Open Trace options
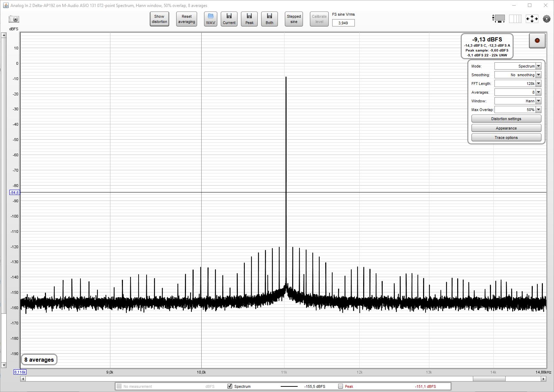This screenshot has width=554, height=392. pos(506,138)
